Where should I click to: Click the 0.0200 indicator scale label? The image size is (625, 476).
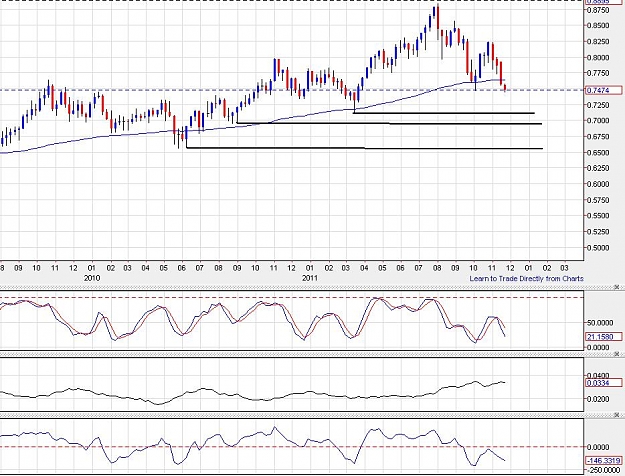[x=599, y=399]
